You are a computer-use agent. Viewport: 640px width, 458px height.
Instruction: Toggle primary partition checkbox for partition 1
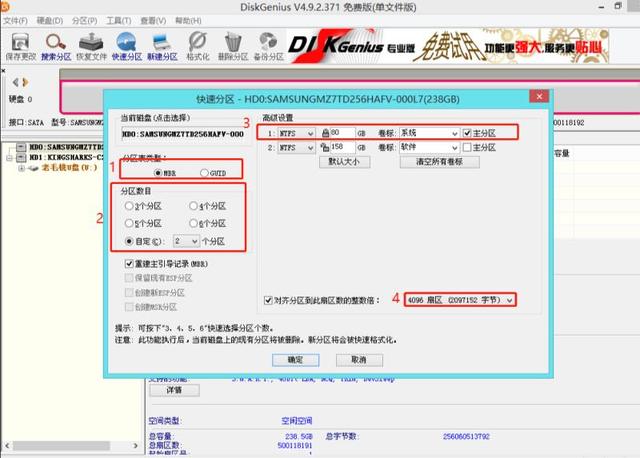(467, 133)
